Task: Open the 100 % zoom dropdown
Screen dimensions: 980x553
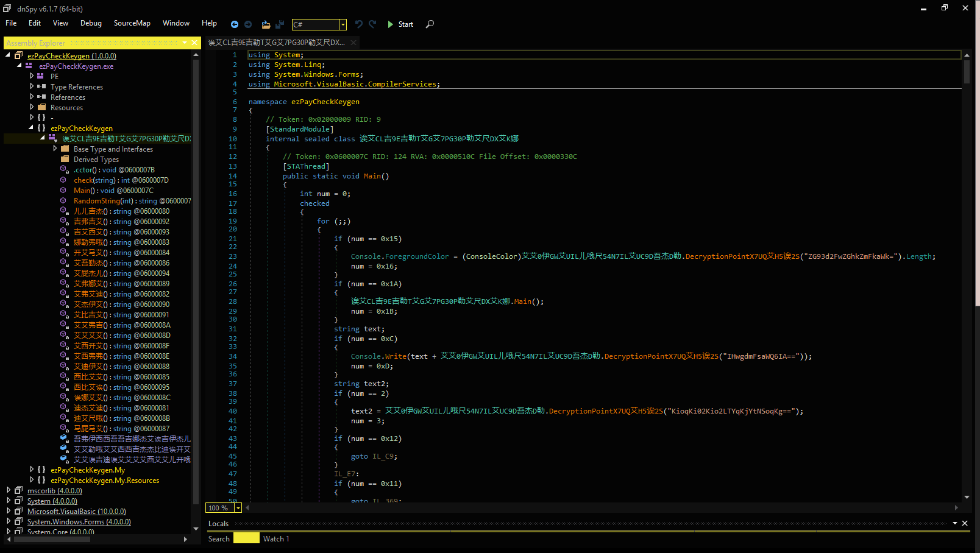Action: tap(238, 508)
